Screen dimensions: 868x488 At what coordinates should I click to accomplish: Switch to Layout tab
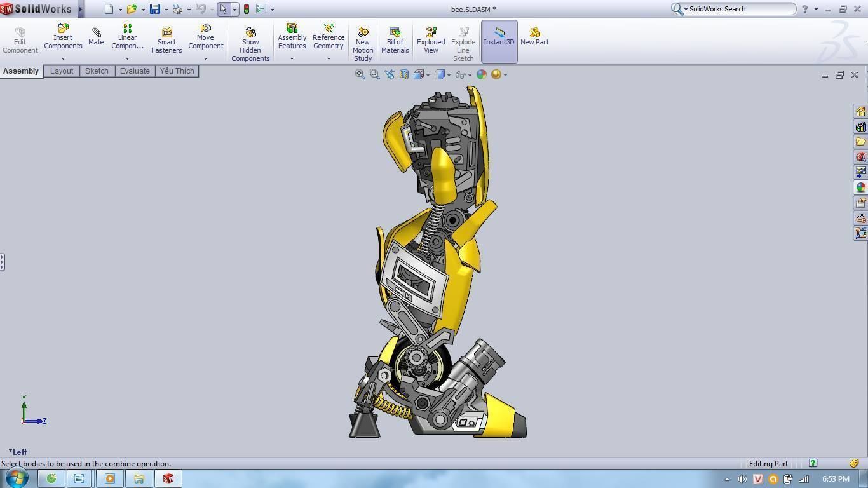point(62,71)
